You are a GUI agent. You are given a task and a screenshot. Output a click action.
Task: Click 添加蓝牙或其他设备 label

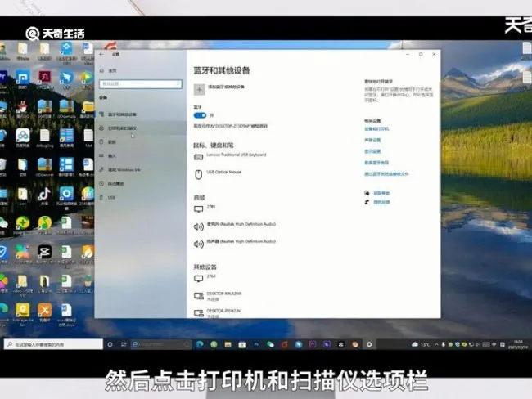[226, 87]
